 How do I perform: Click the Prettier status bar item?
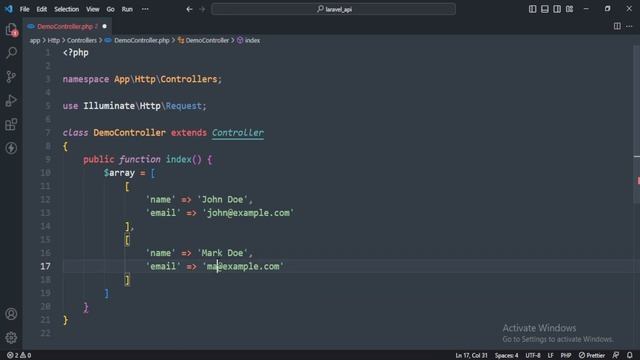[x=592, y=356]
